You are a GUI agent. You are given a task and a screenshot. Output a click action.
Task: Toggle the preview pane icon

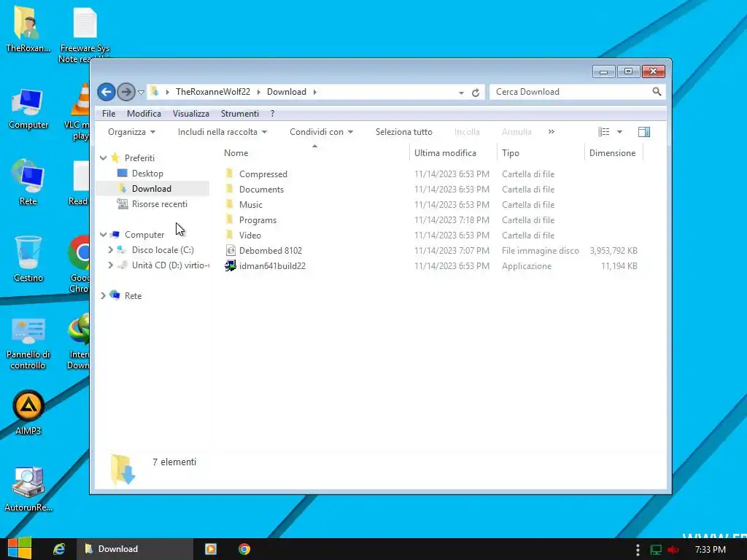(644, 132)
